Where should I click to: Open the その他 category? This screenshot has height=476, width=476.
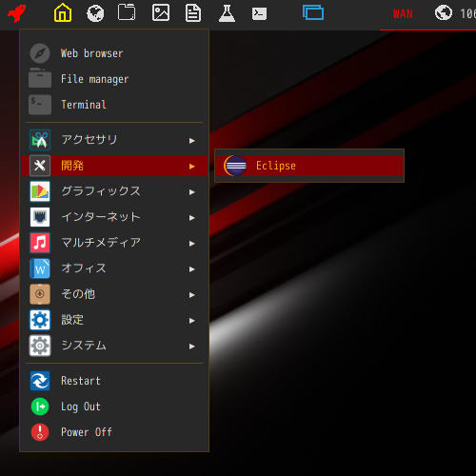point(114,294)
